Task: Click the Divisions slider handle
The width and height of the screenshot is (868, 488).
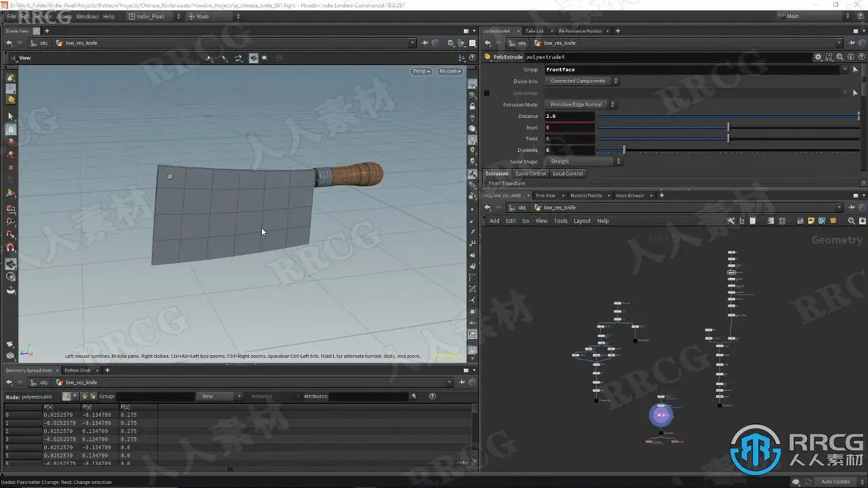Action: [624, 150]
